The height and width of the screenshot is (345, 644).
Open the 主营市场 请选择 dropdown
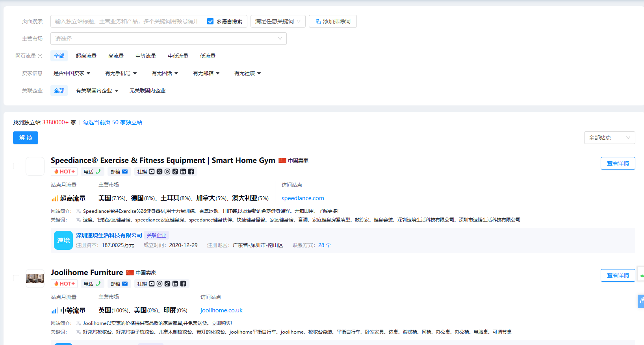(169, 39)
